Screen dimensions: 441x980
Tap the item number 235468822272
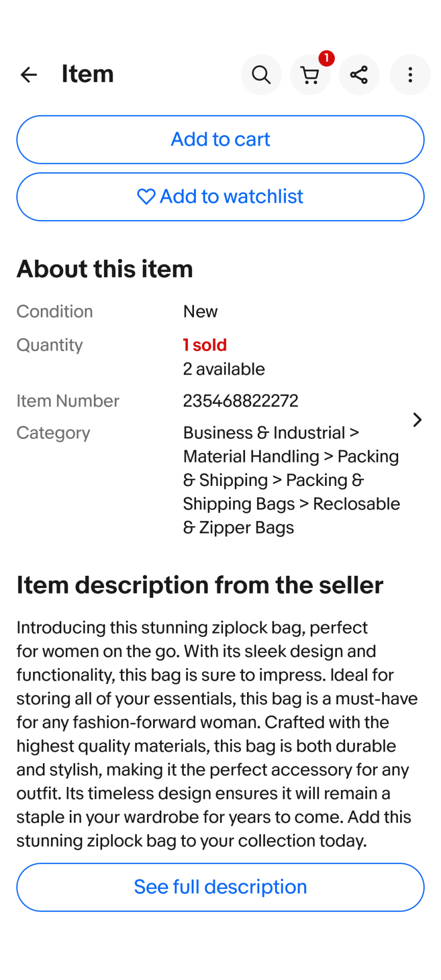pos(240,401)
